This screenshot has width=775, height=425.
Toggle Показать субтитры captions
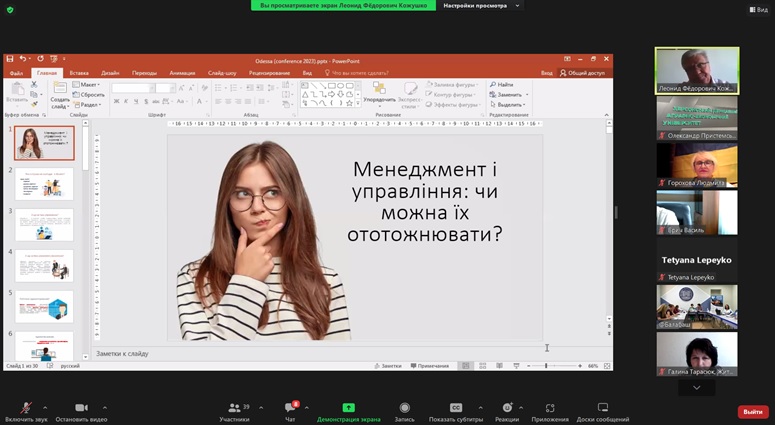point(456,412)
